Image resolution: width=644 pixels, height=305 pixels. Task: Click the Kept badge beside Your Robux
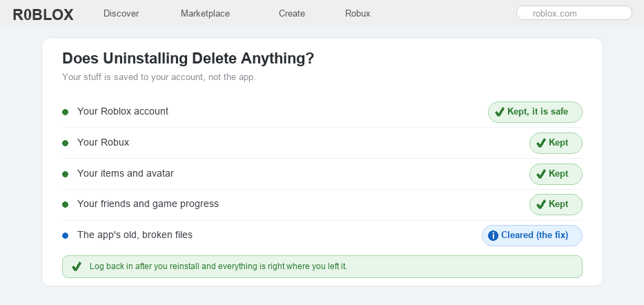click(556, 143)
